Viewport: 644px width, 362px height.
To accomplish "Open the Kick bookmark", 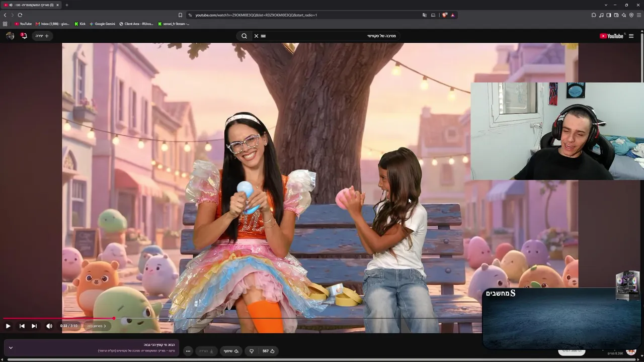I will pos(80,24).
